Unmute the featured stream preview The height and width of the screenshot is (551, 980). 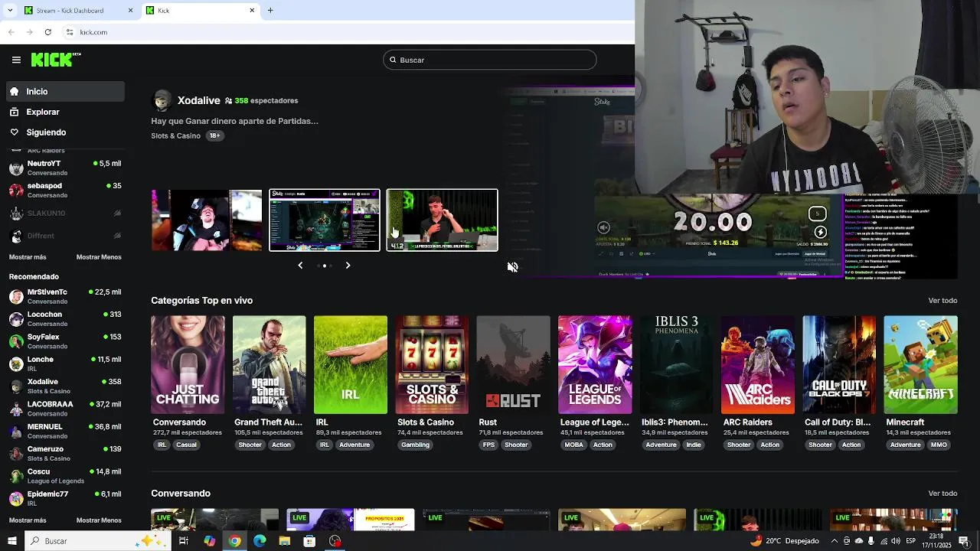point(512,266)
